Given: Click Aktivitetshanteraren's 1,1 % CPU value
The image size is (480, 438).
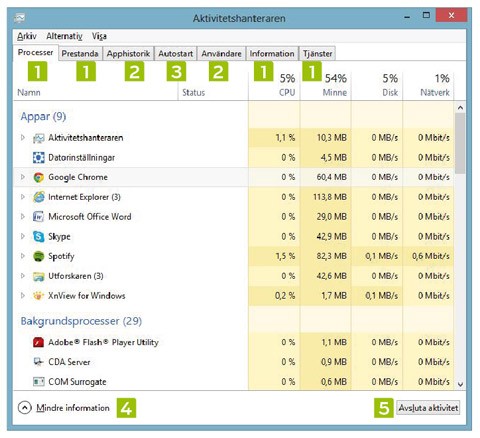Looking at the screenshot, I should coord(285,138).
